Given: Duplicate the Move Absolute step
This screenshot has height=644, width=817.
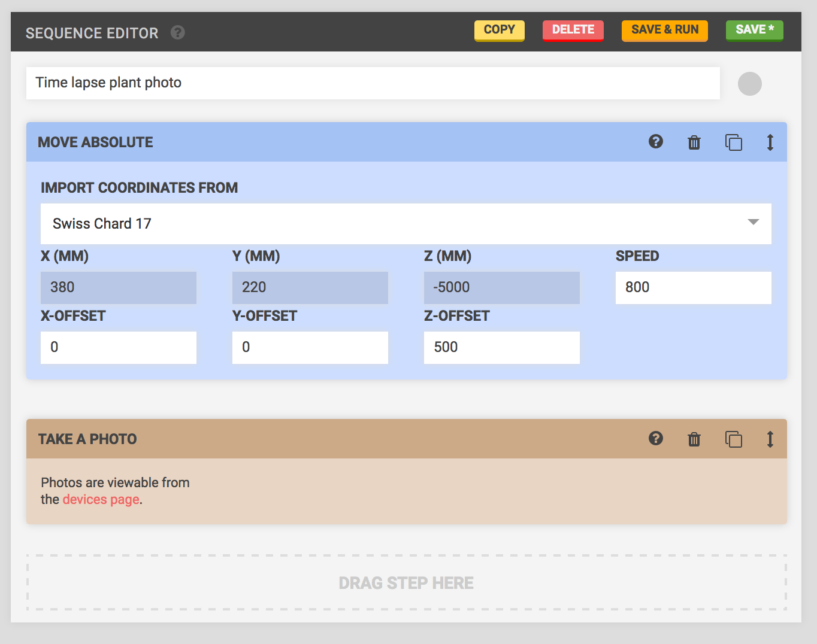Looking at the screenshot, I should (x=733, y=142).
